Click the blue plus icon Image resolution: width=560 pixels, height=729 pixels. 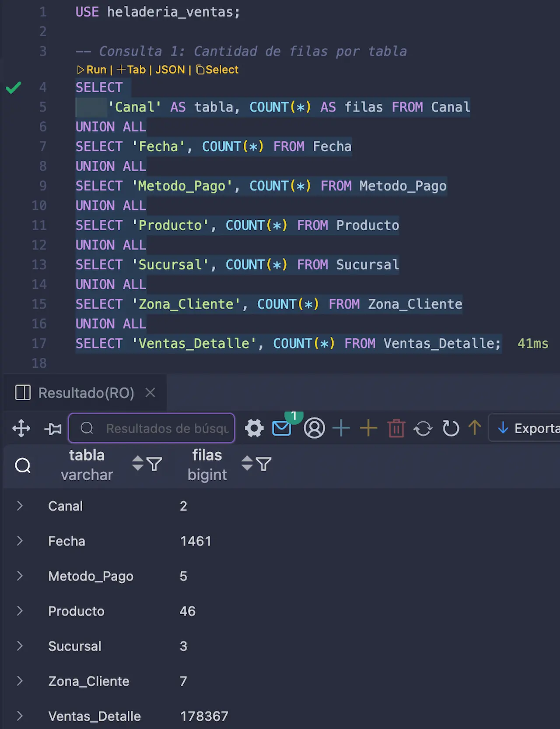coord(341,428)
